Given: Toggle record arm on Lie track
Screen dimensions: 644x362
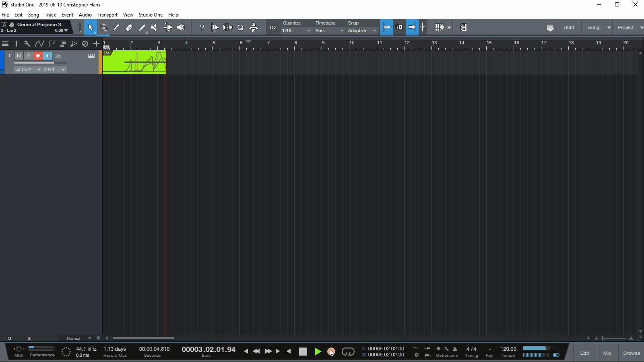Looking at the screenshot, I should pyautogui.click(x=38, y=56).
